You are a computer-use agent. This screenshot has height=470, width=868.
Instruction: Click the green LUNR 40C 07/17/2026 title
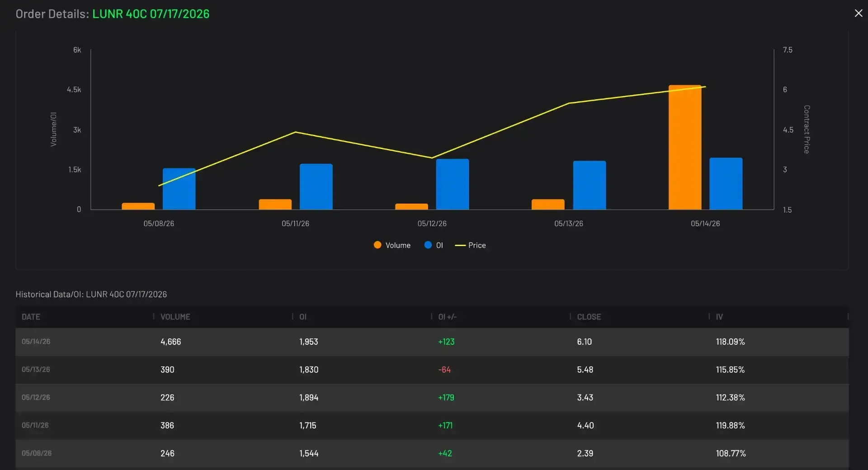(151, 14)
